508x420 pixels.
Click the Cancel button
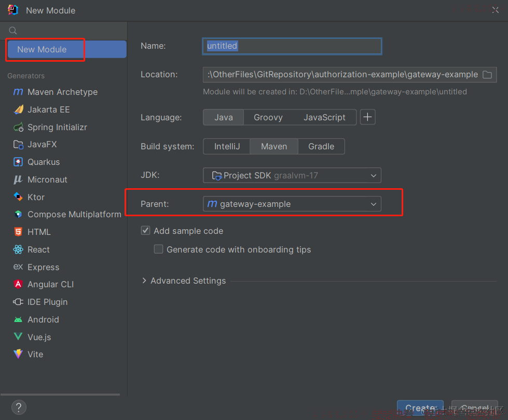pos(475,408)
